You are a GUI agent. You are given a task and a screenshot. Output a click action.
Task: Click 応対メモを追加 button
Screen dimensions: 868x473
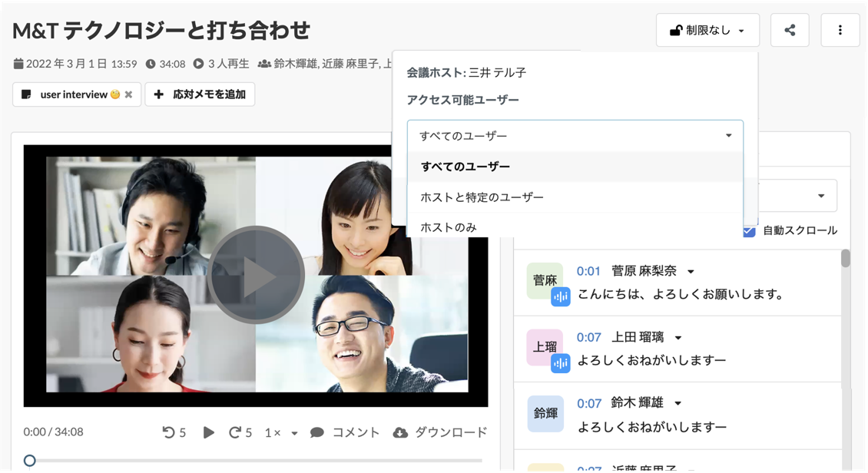[200, 94]
